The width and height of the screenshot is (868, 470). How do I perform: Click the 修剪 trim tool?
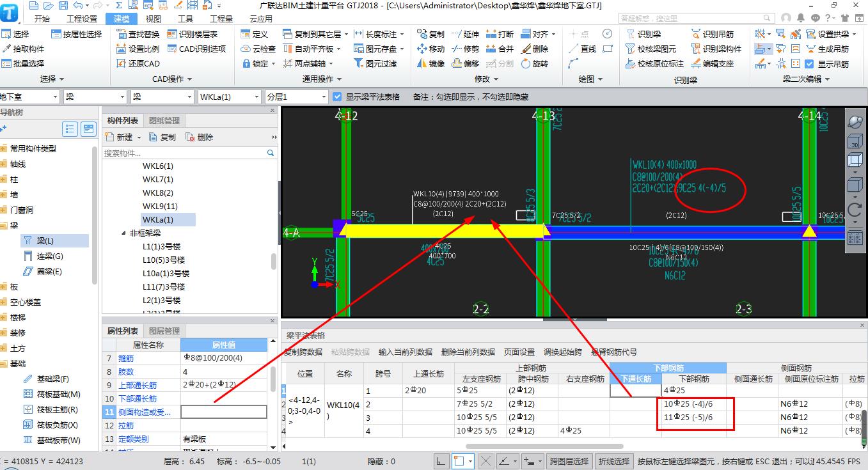(465, 49)
